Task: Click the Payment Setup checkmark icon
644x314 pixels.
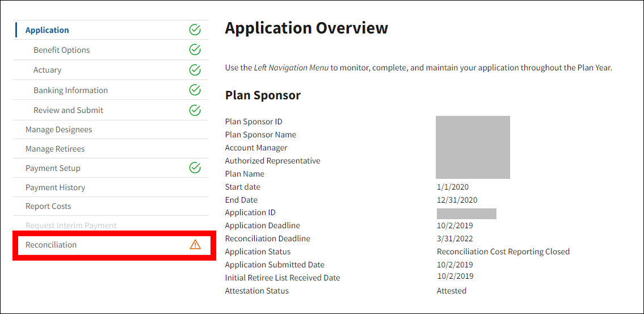Action: tap(195, 168)
